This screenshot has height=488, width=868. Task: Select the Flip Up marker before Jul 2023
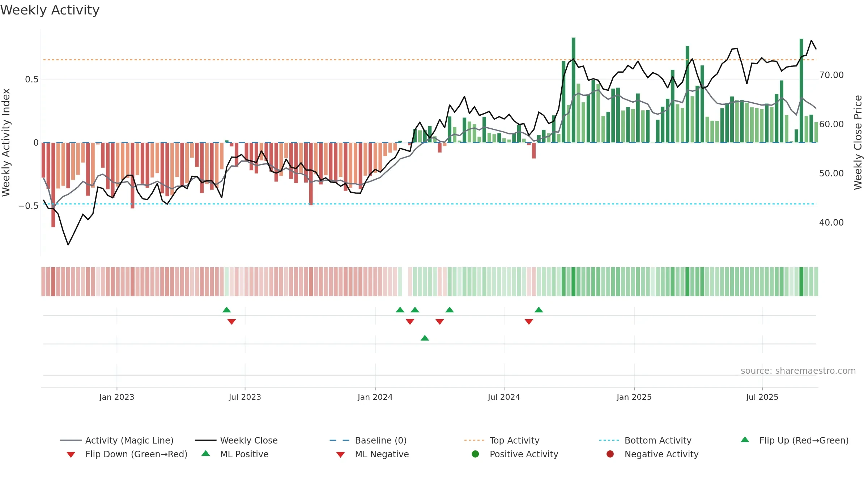pos(227,310)
